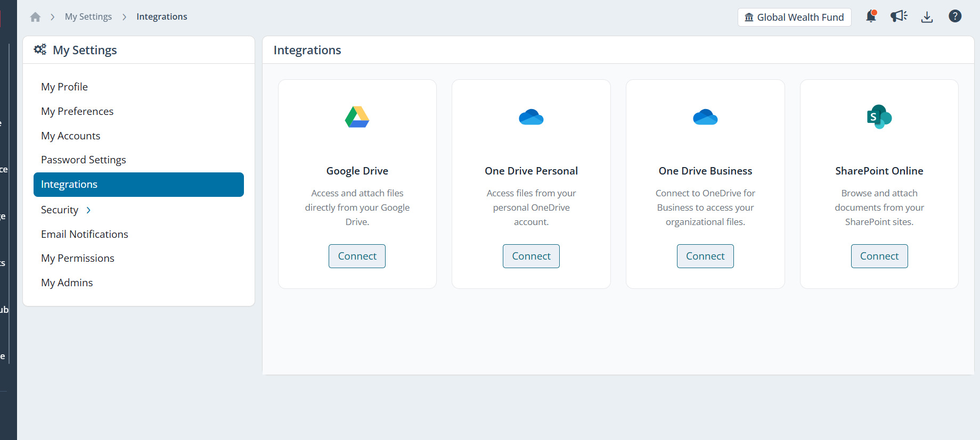980x440 pixels.
Task: Switch the Global Wealth Fund organization
Action: pyautogui.click(x=795, y=17)
